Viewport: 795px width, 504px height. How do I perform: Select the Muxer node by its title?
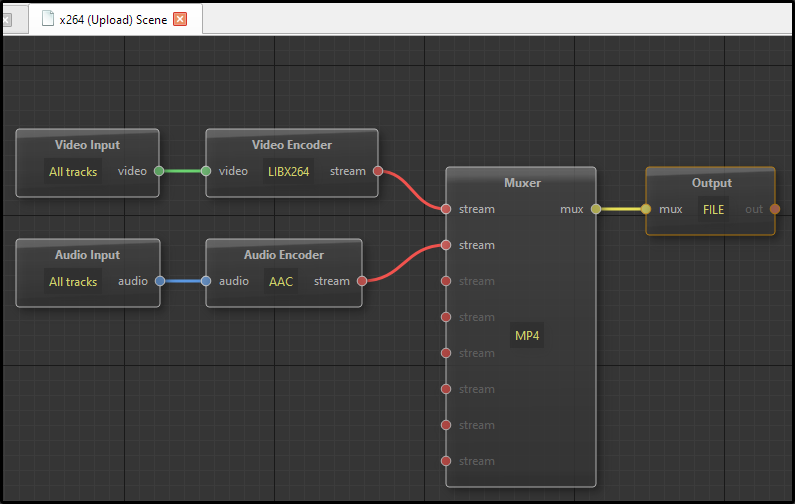(520, 183)
